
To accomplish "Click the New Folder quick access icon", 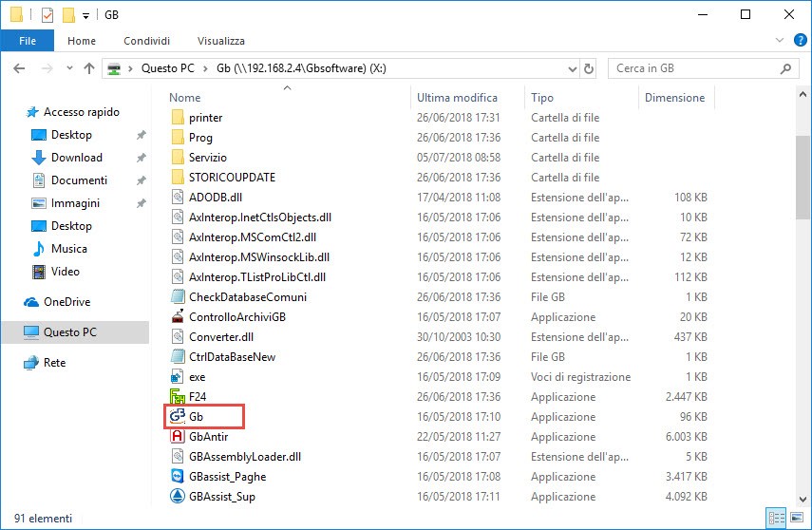I will click(x=69, y=15).
